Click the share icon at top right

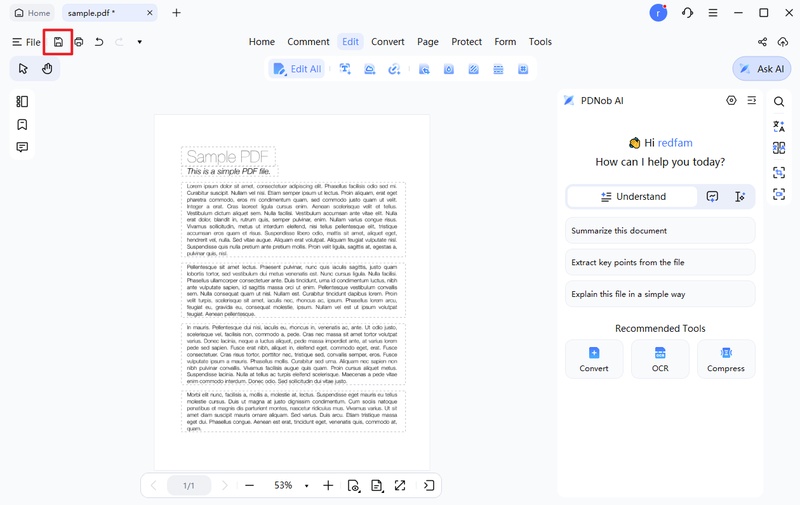tap(762, 42)
